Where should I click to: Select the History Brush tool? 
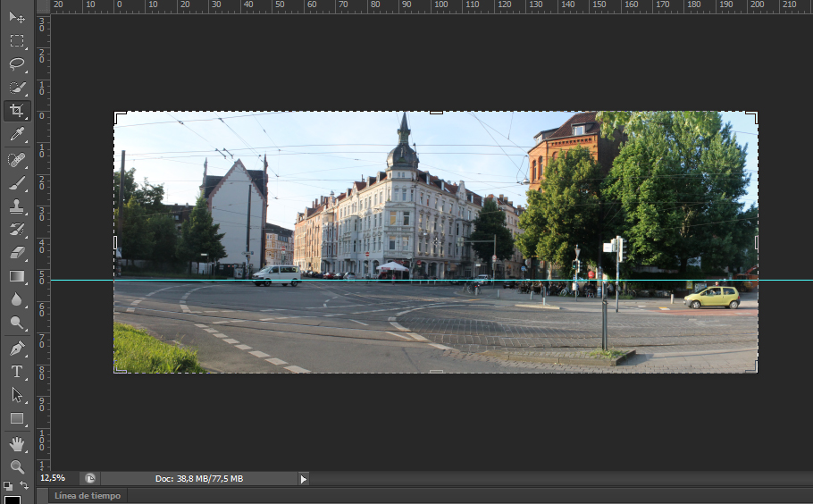pos(17,230)
